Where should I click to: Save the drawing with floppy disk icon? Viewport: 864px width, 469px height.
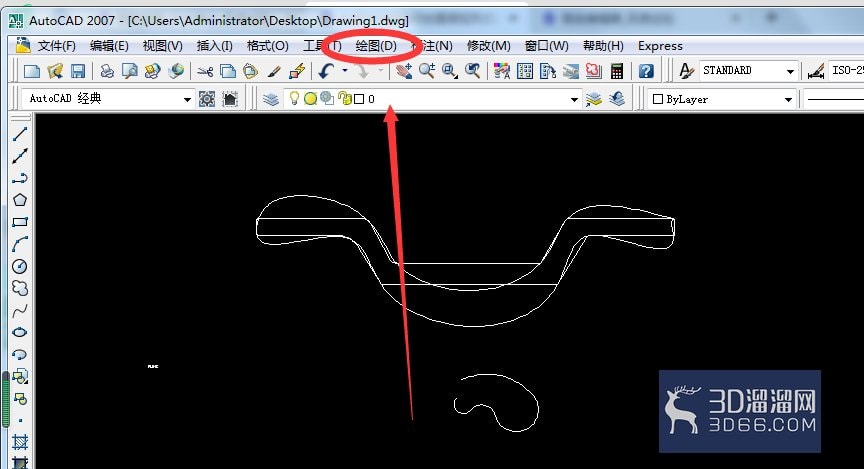point(78,71)
